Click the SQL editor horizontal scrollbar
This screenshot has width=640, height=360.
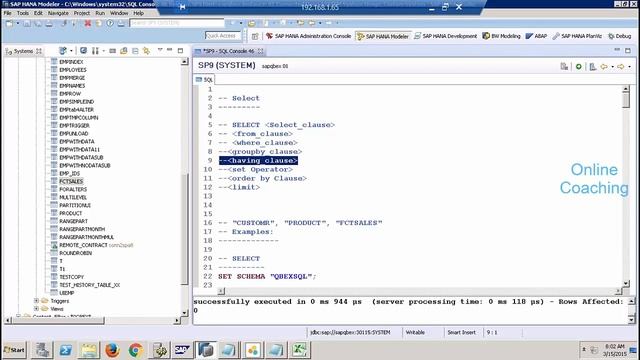[420, 291]
